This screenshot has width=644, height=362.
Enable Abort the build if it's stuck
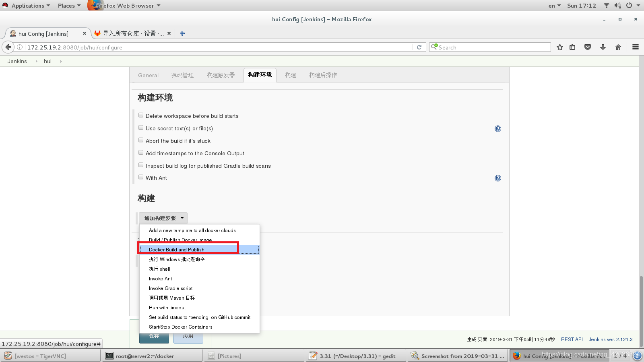coord(141,140)
